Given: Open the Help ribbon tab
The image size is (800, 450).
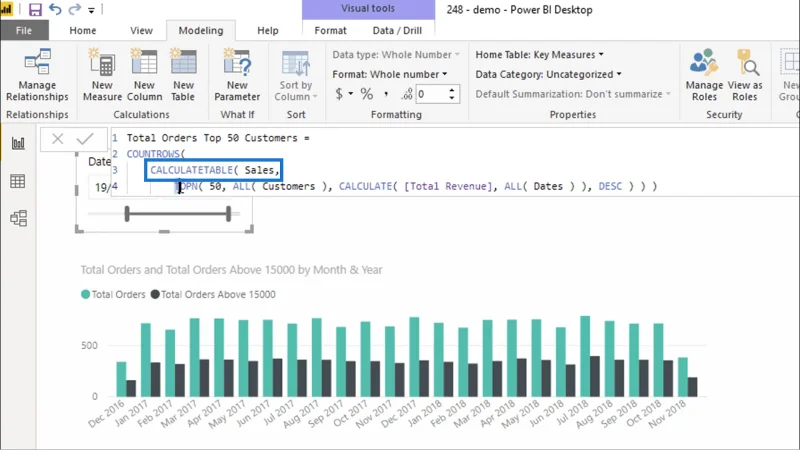Looking at the screenshot, I should [267, 31].
